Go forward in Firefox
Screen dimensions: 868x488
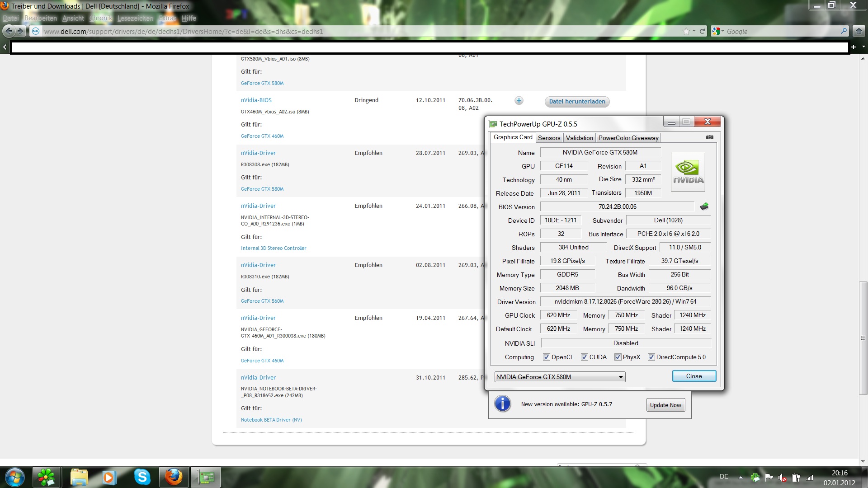tap(20, 31)
